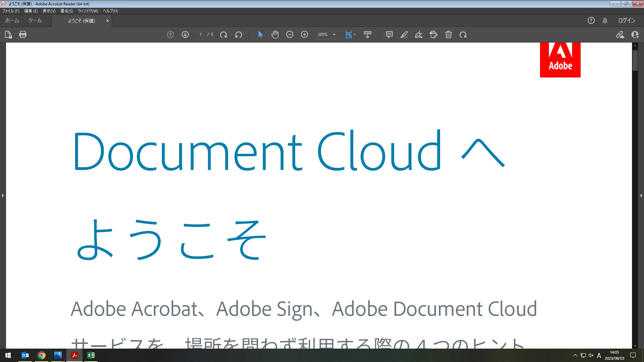
Task: Activate the selection arrow tool
Action: point(260,35)
